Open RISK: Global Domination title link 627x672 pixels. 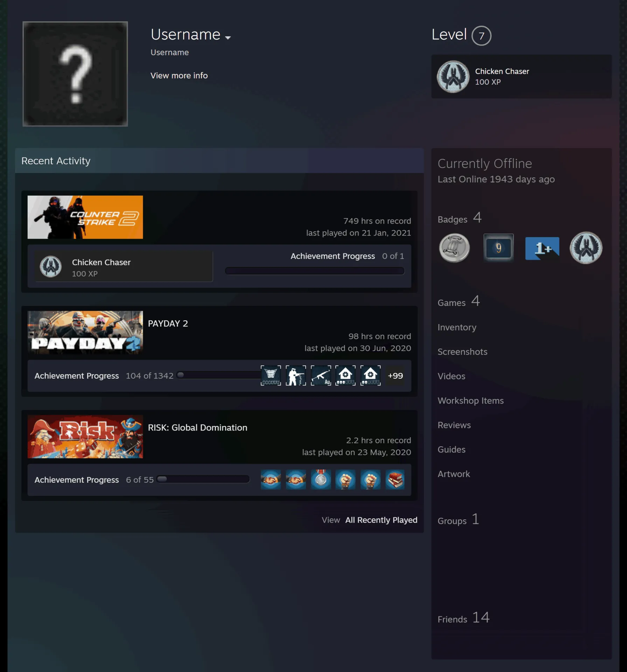coord(197,428)
